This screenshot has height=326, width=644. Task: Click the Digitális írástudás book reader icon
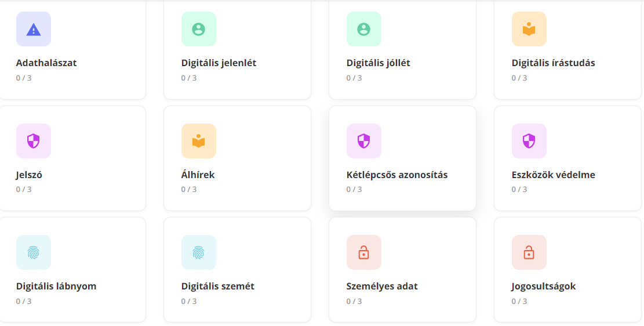[529, 29]
